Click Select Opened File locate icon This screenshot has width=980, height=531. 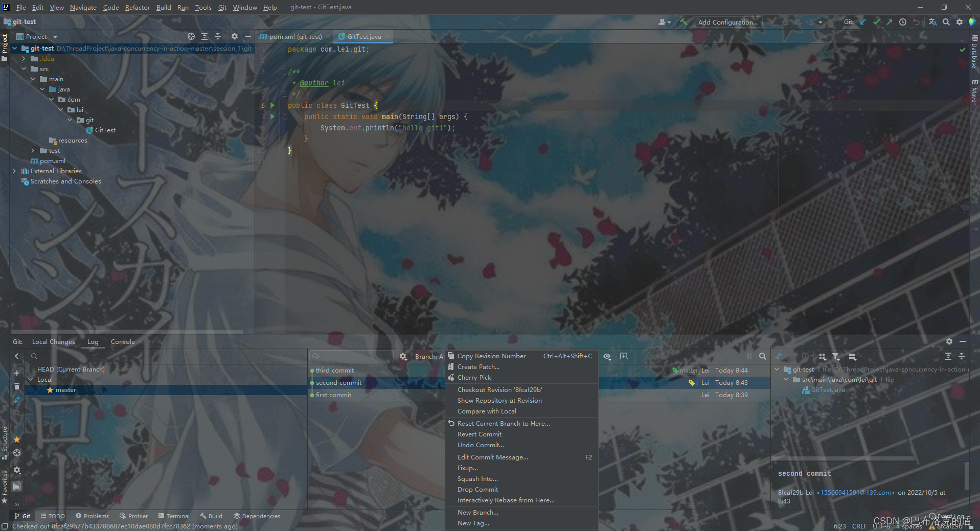point(191,36)
